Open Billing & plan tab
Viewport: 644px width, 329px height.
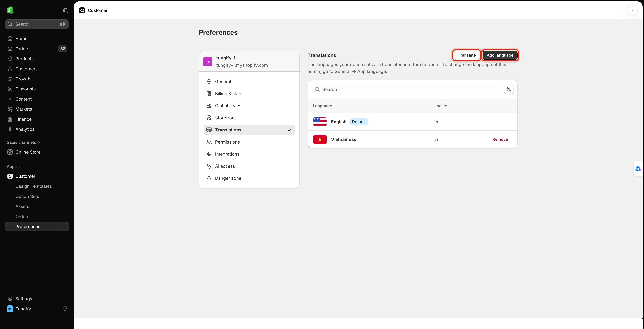coord(249,94)
